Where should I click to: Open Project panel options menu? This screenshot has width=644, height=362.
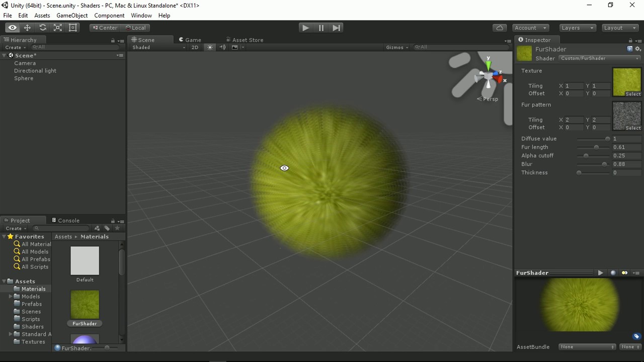(121, 221)
